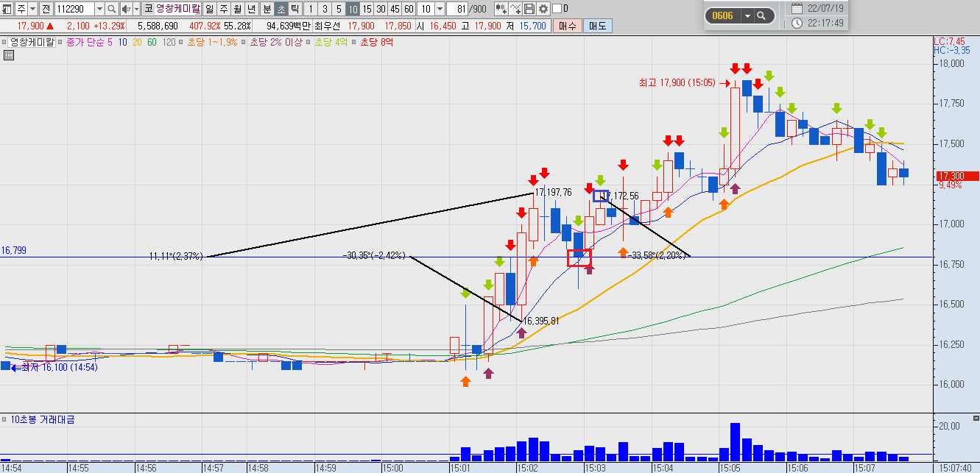This screenshot has height=473, width=980.
Task: Switch chart to 월 monthly period
Action: 237,9
